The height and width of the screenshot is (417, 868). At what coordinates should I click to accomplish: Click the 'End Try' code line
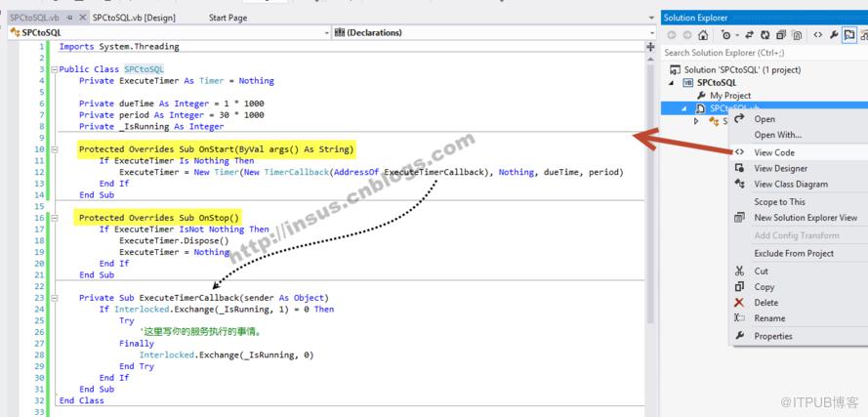tap(136, 366)
